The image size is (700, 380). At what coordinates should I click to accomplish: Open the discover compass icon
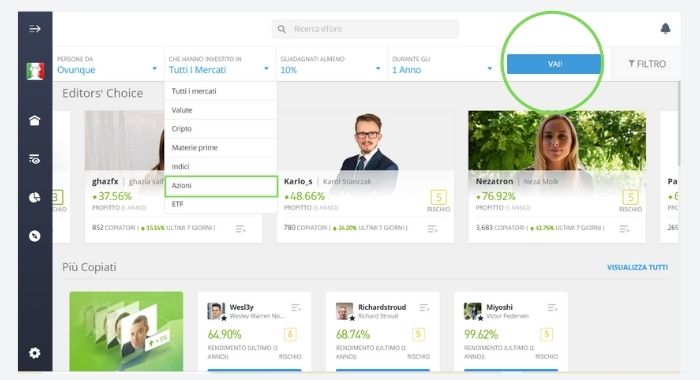click(35, 236)
